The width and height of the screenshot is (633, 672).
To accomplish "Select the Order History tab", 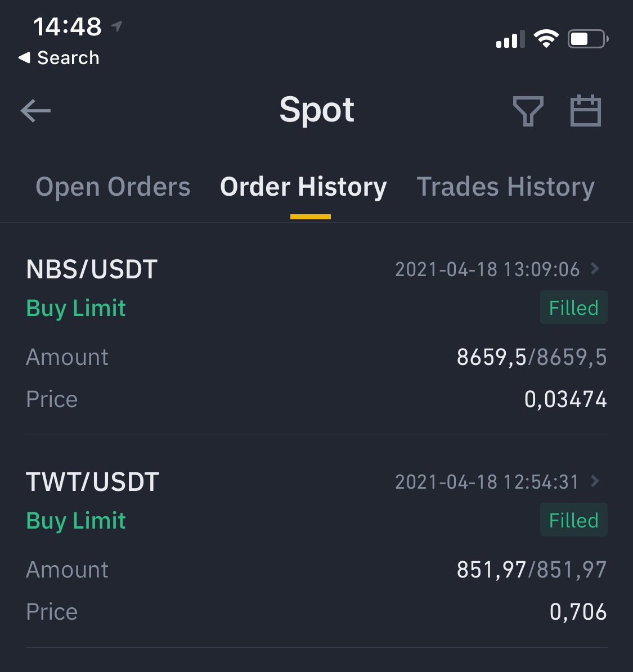I will [303, 187].
